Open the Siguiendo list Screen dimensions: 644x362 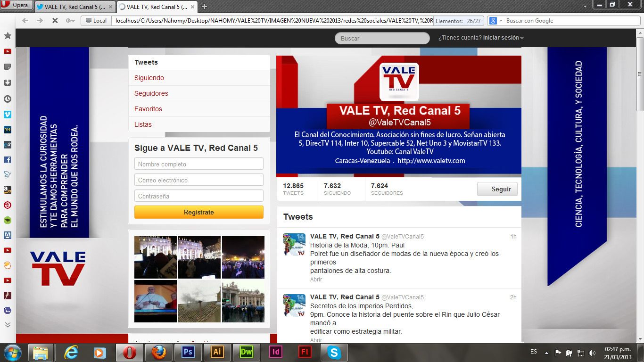pos(199,78)
